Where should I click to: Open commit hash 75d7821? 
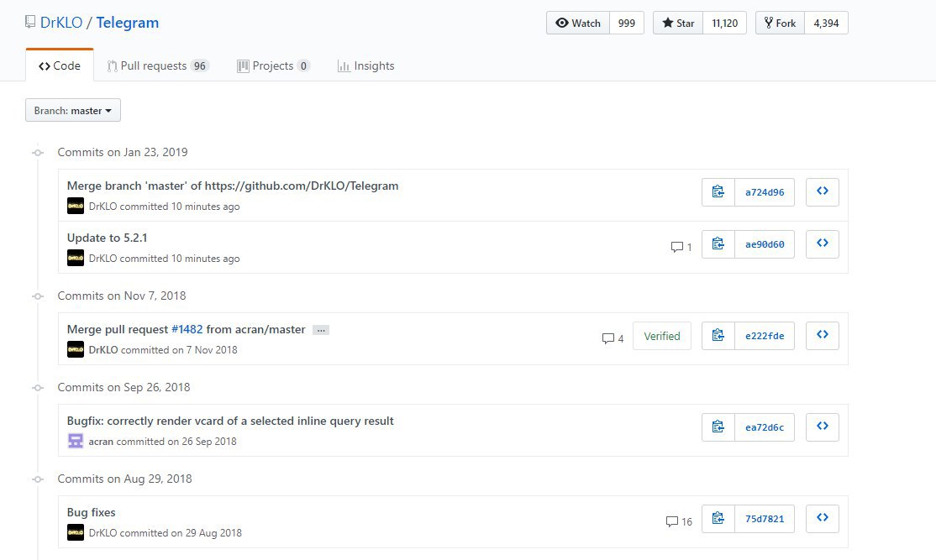[x=765, y=519]
